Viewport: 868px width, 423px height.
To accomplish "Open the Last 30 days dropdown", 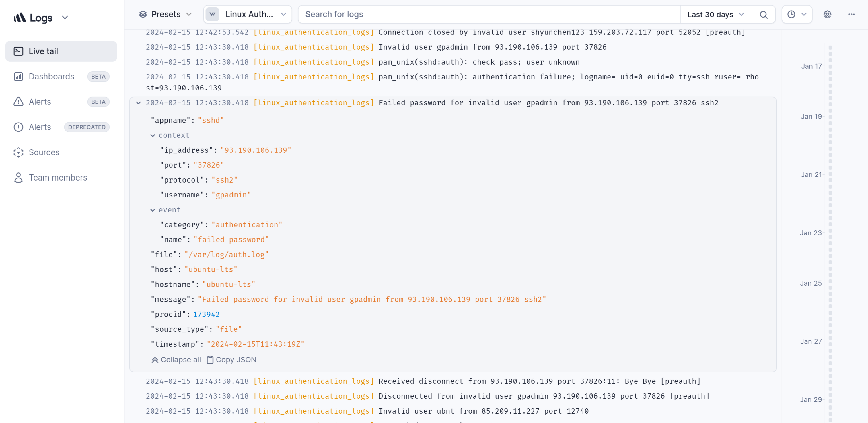I will pos(715,15).
